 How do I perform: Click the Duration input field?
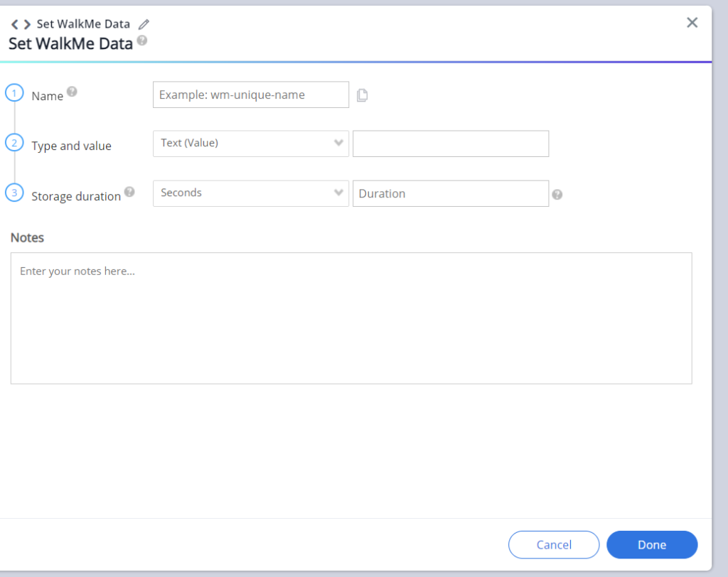tap(451, 193)
